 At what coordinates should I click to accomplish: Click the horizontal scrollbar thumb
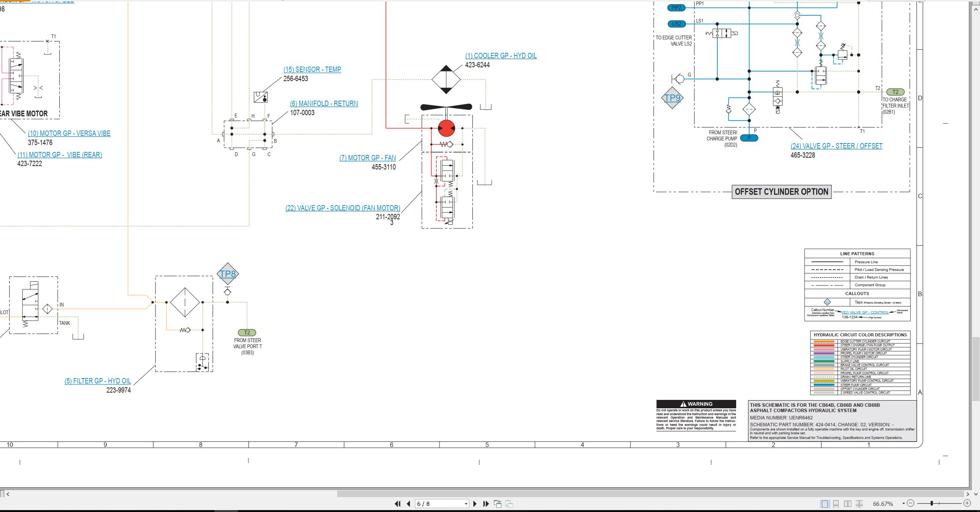tap(650, 494)
